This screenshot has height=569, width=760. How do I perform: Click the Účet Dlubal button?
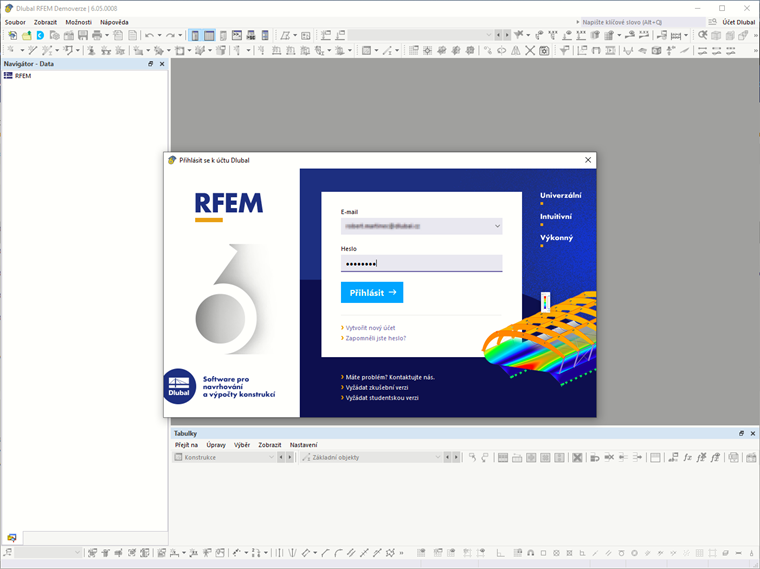click(x=738, y=22)
